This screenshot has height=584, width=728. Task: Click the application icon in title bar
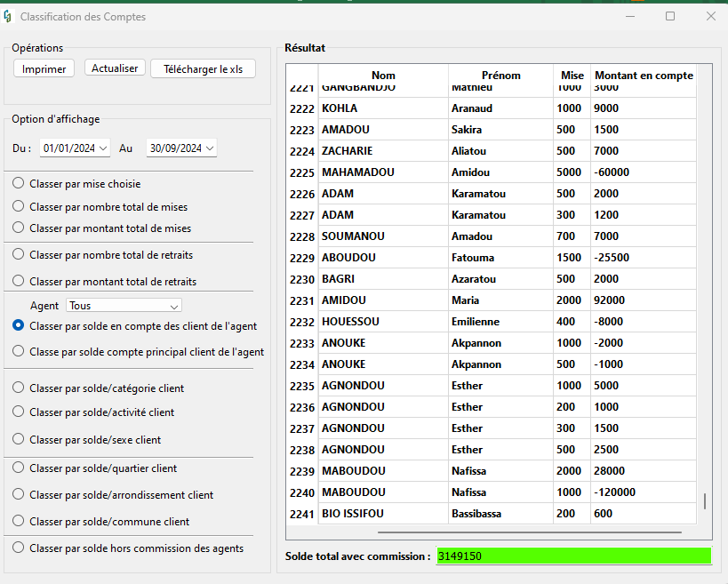click(x=7, y=17)
